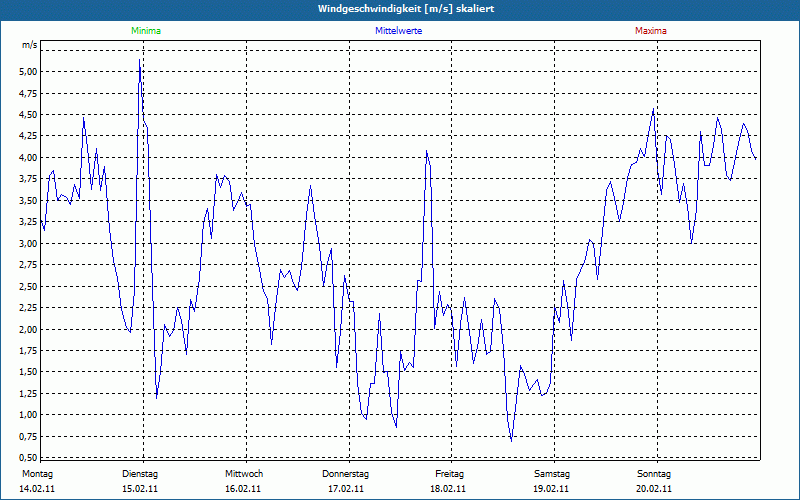Click the Maxima legend label
Screen dimensions: 800x500
coord(650,31)
